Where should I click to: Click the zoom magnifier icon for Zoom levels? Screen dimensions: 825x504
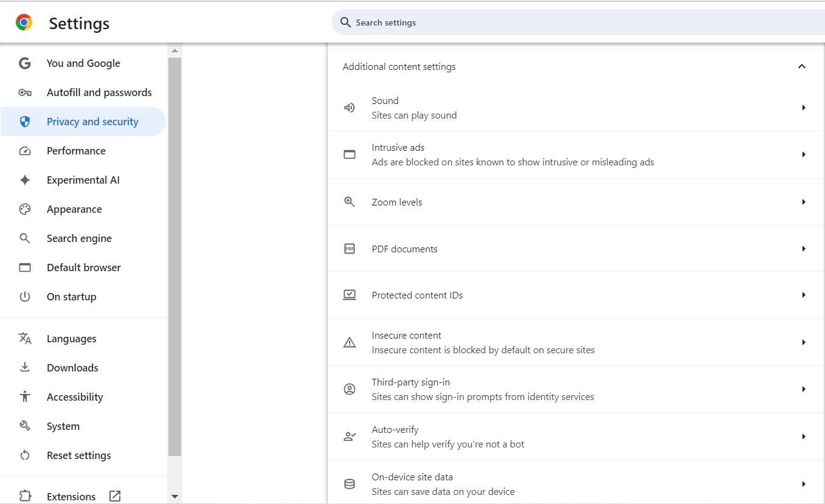coord(350,202)
